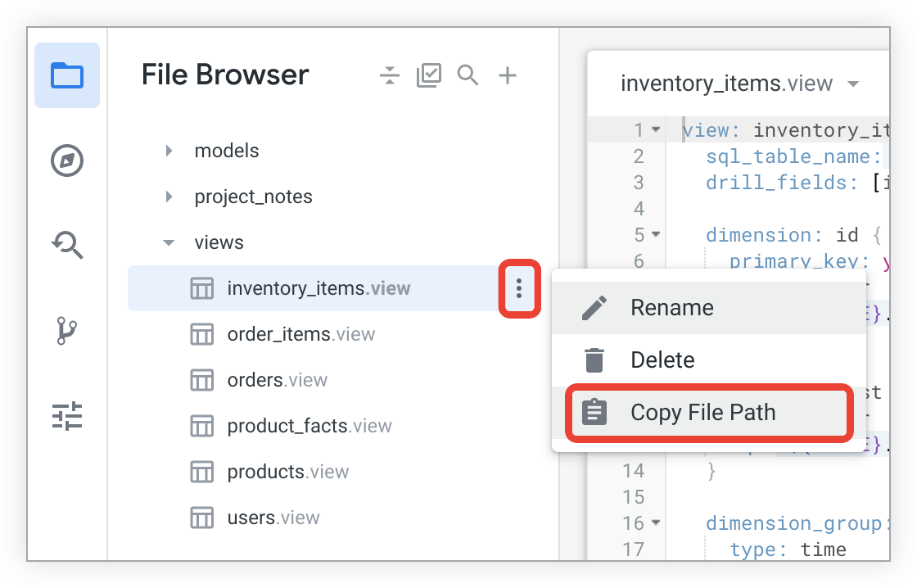Image resolution: width=917 pixels, height=588 pixels.
Task: Choose Rename from the context menu
Action: click(x=671, y=308)
